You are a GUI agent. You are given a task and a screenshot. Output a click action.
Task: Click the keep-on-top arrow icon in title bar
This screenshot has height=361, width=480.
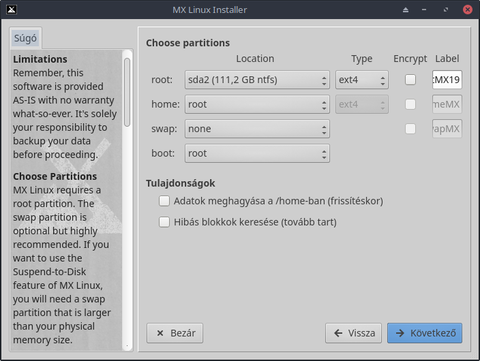(x=405, y=10)
